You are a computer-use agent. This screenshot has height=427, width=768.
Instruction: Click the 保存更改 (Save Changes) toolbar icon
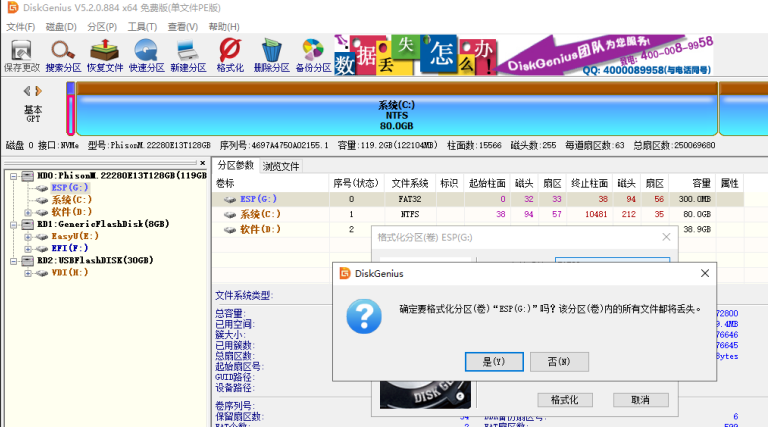[22, 54]
